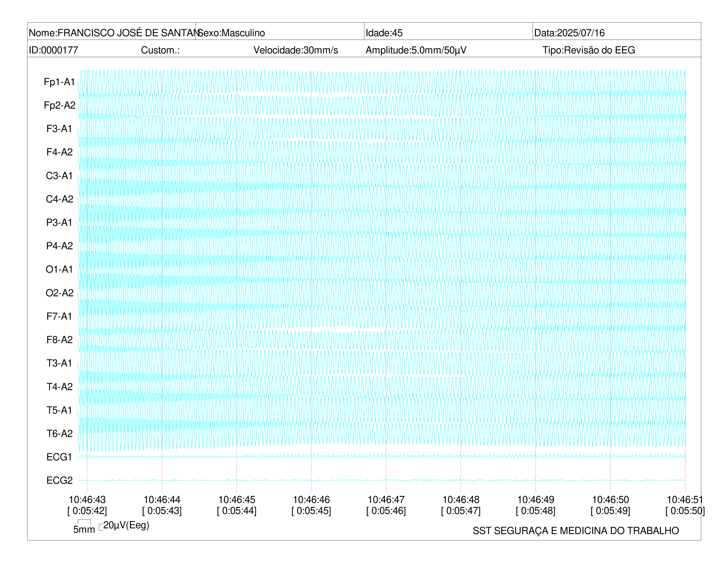Select the '20µV(Eeg)' calibration label
Screen dimensions: 728x563
pyautogui.click(x=126, y=525)
